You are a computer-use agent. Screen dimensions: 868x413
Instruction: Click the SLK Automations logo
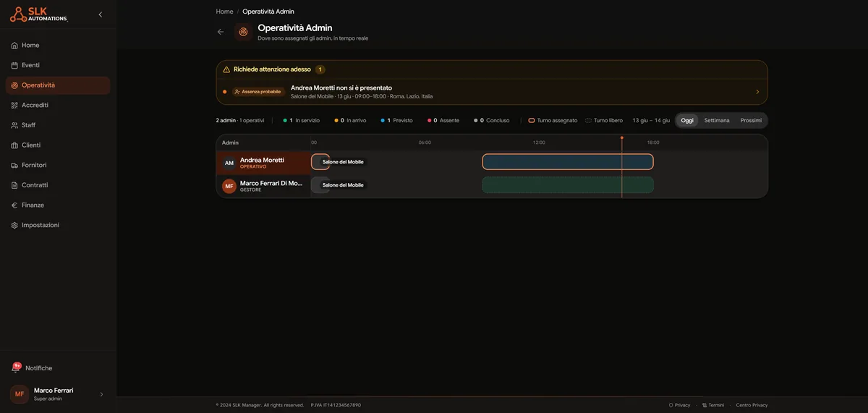[x=39, y=14]
